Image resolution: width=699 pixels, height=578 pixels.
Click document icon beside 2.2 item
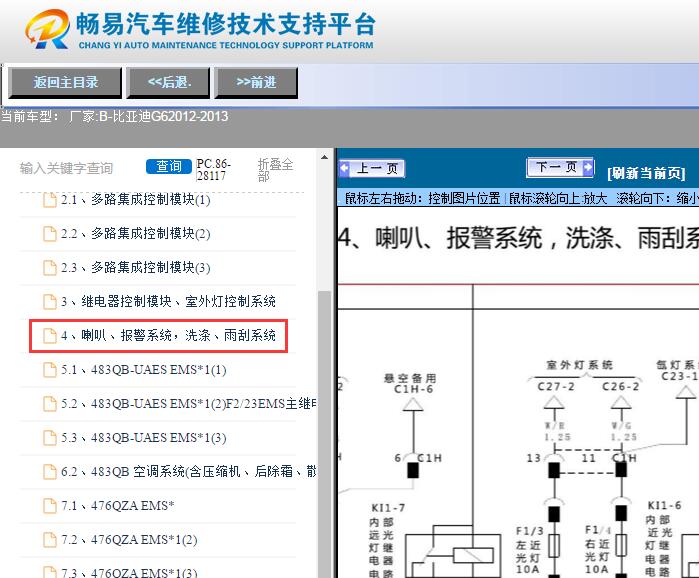pos(49,234)
